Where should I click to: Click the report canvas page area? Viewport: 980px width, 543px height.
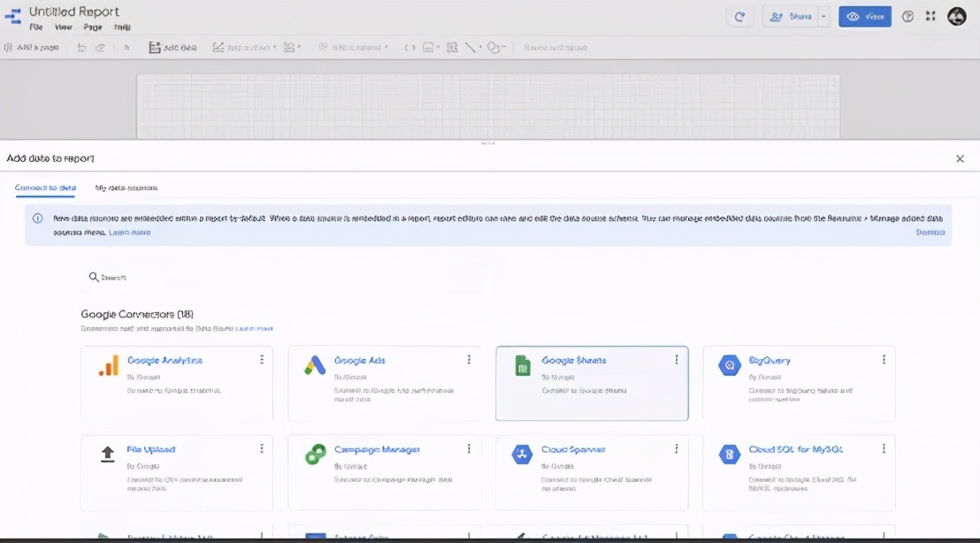[x=488, y=106]
